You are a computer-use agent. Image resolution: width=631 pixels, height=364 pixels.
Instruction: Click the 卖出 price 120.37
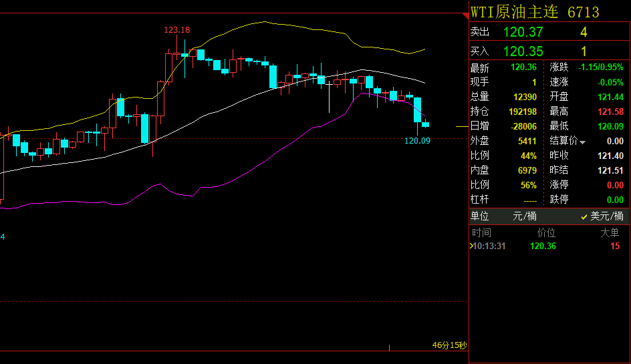click(x=523, y=32)
